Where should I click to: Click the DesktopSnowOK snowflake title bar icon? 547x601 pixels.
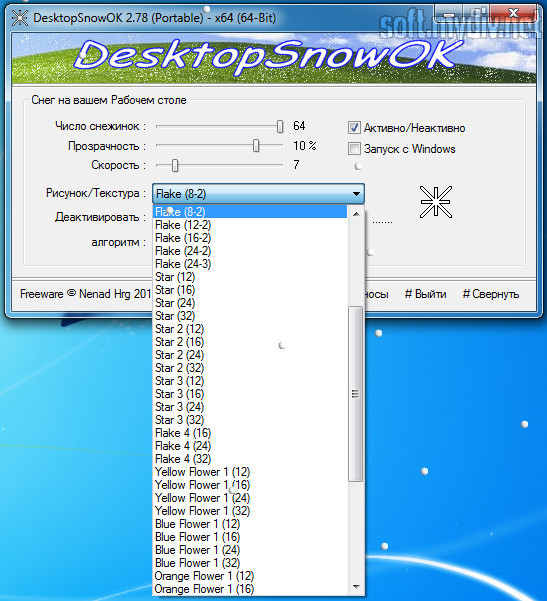click(20, 18)
